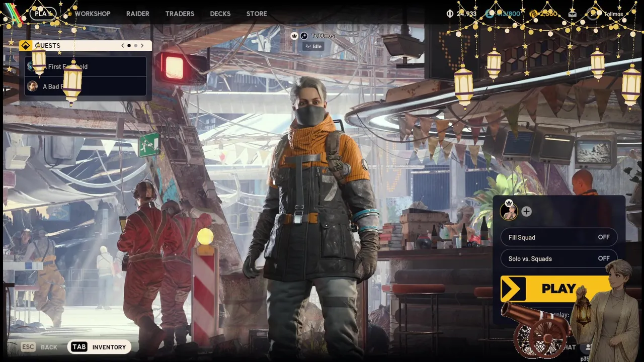This screenshot has width=644, height=362.
Task: Open the A Bad Feeling quest row
Action: [x=86, y=86]
